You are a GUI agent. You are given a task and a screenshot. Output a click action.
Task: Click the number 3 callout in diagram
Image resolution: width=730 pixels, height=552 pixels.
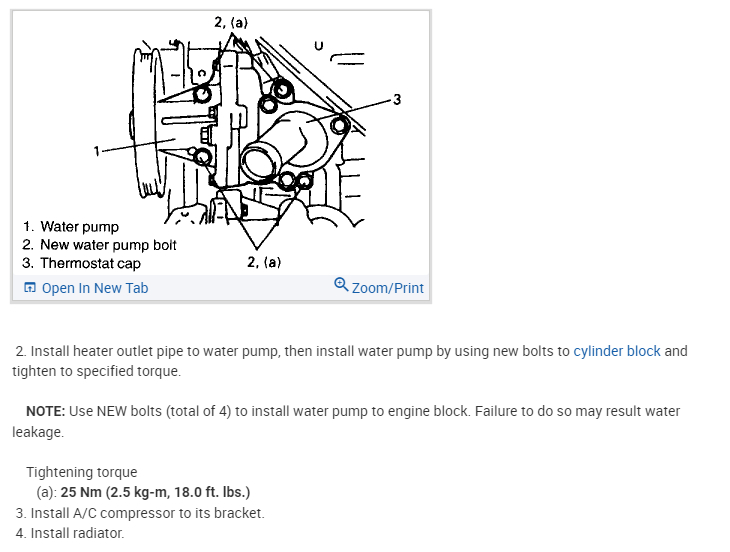[x=397, y=100]
